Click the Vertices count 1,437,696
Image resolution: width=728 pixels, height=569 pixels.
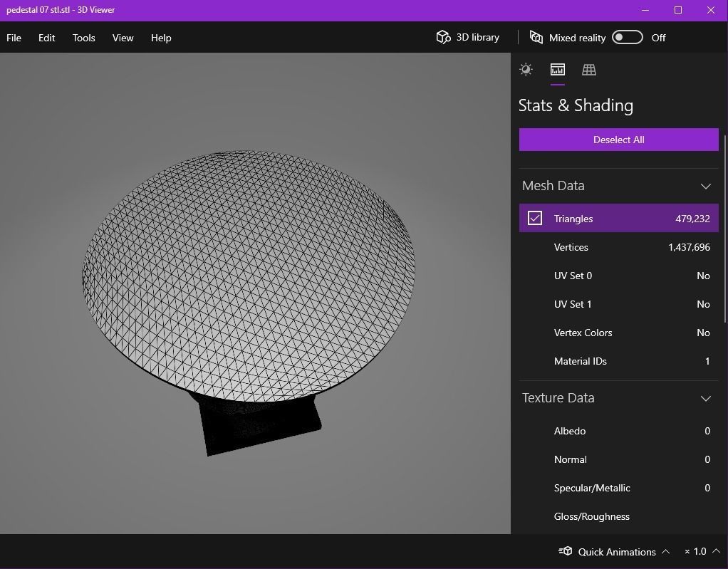[689, 247]
